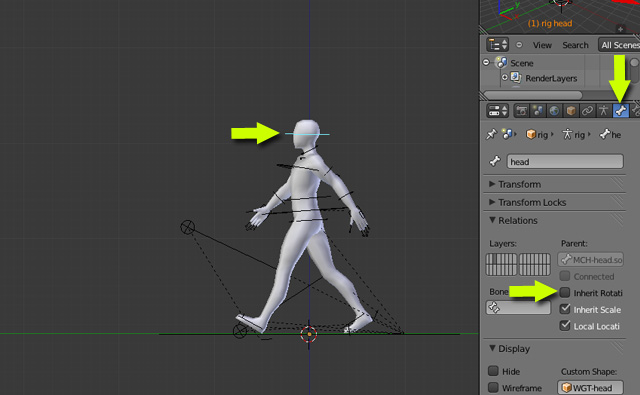Select the cyan head control in viewport
The height and width of the screenshot is (395, 640).
pos(307,134)
